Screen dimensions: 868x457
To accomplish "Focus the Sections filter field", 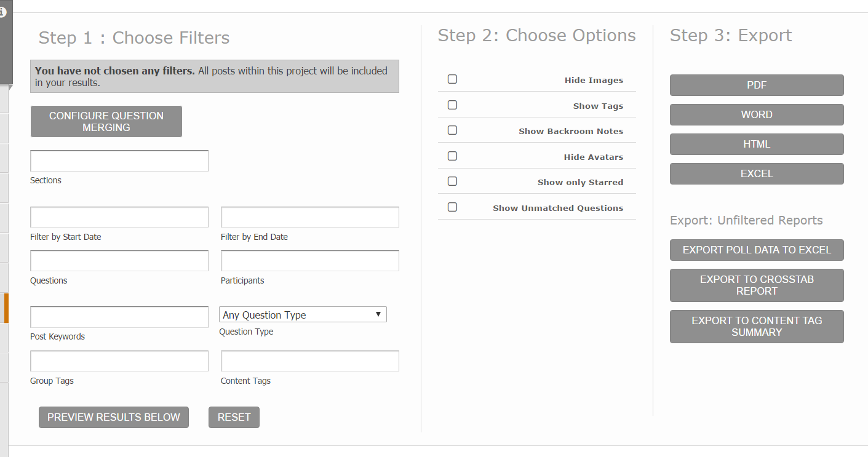I will pyautogui.click(x=119, y=161).
